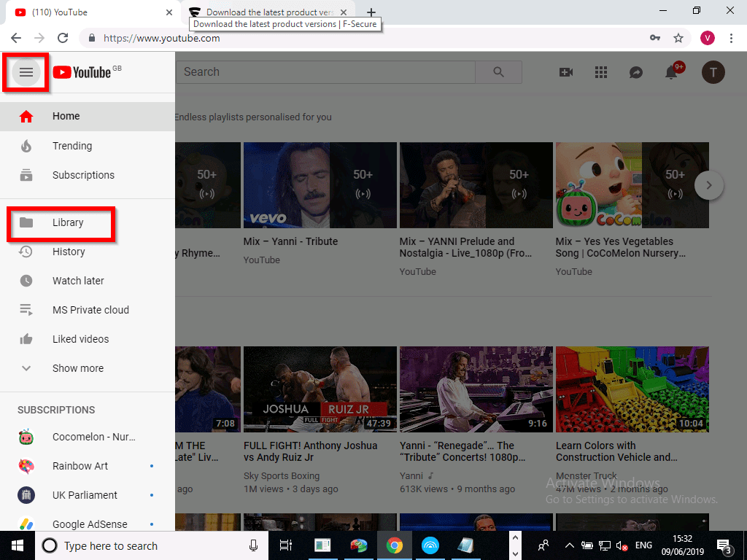The height and width of the screenshot is (560, 747).
Task: Open Liked videos playlist
Action: pyautogui.click(x=88, y=338)
